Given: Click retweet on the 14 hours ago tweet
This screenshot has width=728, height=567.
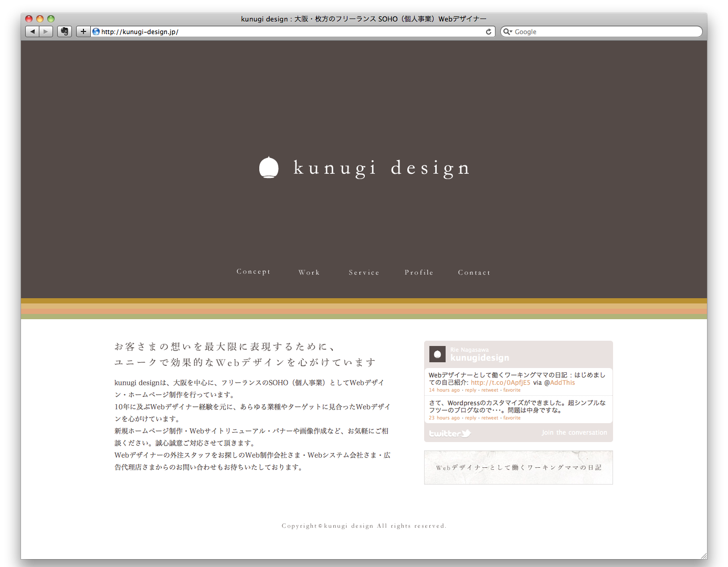Looking at the screenshot, I should (490, 390).
